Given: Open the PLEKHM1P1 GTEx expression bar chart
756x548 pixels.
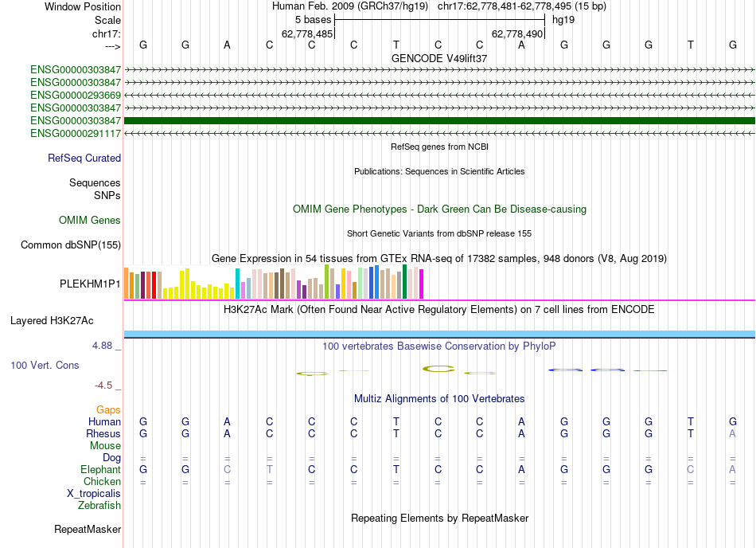Looking at the screenshot, I should [274, 282].
